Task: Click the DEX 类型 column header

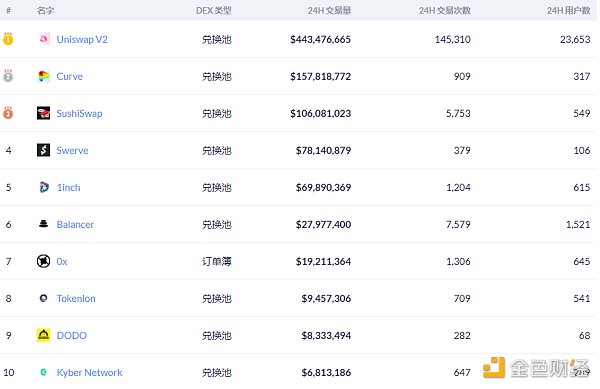Action: 214,10
